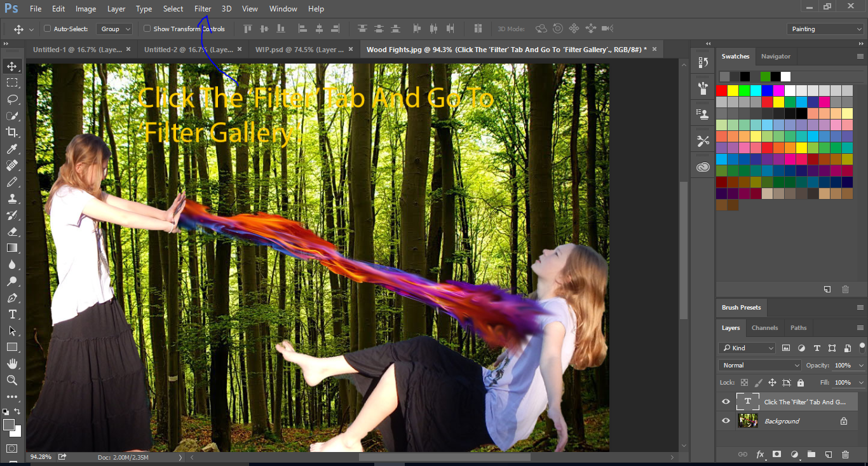Screen dimensions: 868x466
Task: Enable Show Transform Controls checkbox
Action: coord(147,29)
